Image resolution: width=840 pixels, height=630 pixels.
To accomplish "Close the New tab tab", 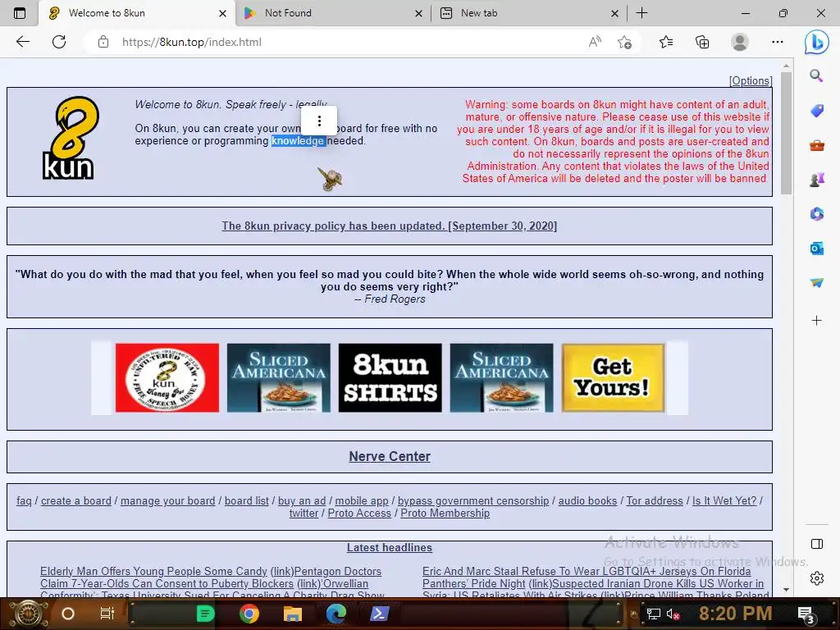I will click(614, 13).
